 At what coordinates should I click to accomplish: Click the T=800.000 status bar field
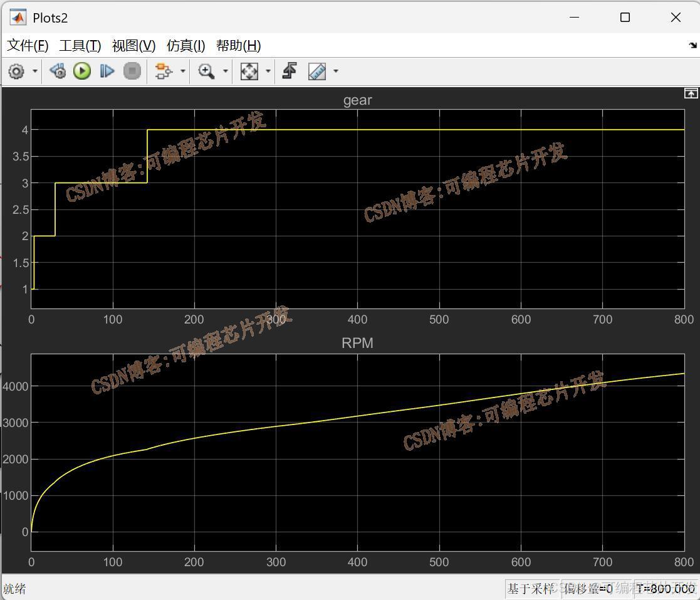[666, 589]
